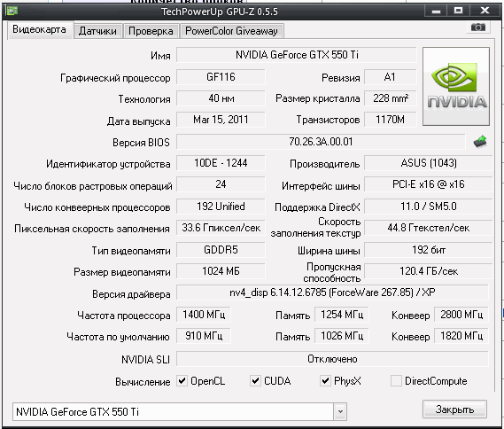This screenshot has width=504, height=429.
Task: Toggle the OpenCL checkbox
Action: (x=182, y=381)
